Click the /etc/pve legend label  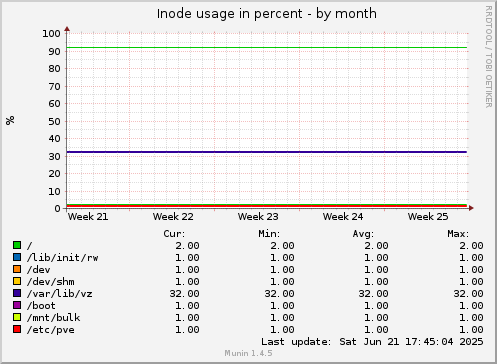[51, 330]
